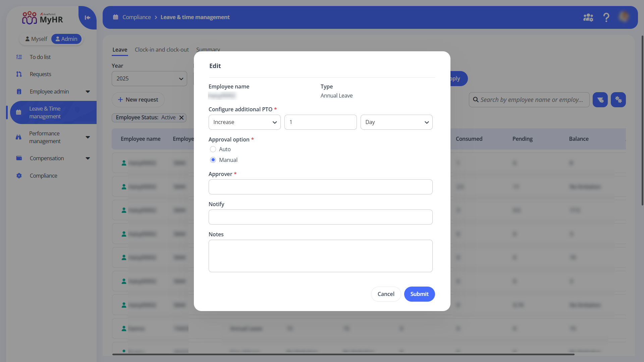Viewport: 644px width, 362px height.
Task: Expand the Employee admin menu
Action: (49, 92)
